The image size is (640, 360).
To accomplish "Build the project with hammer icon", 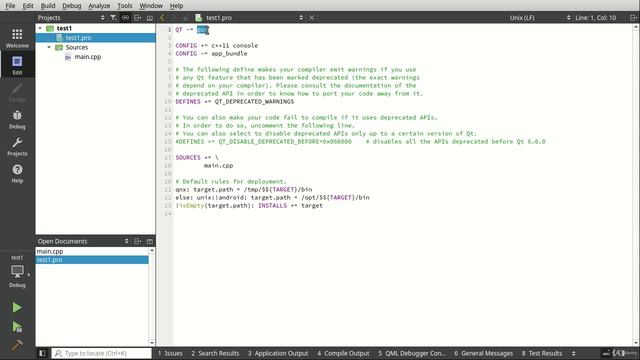I will click(17, 345).
